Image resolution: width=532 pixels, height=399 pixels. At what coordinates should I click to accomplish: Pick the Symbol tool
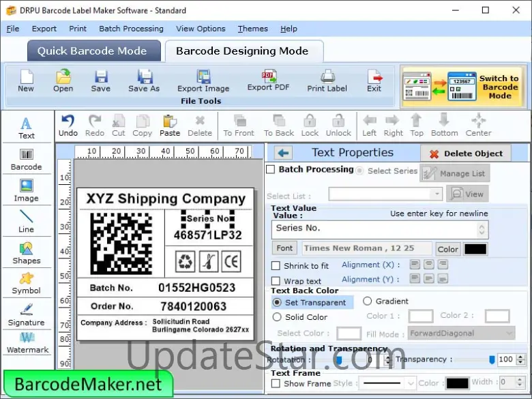(27, 284)
